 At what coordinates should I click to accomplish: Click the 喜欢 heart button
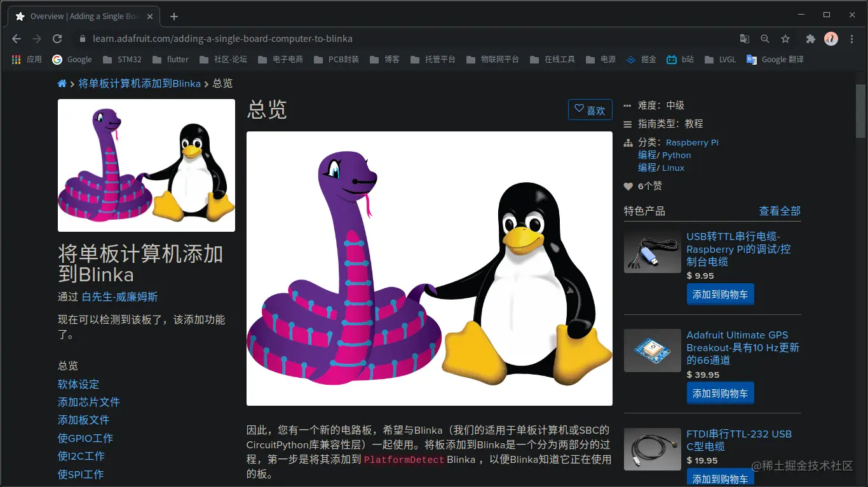tap(590, 109)
